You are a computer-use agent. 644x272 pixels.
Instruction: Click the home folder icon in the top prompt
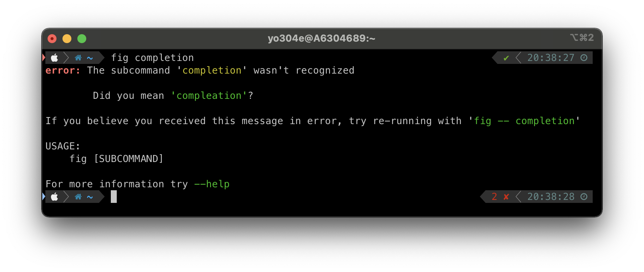tap(78, 58)
